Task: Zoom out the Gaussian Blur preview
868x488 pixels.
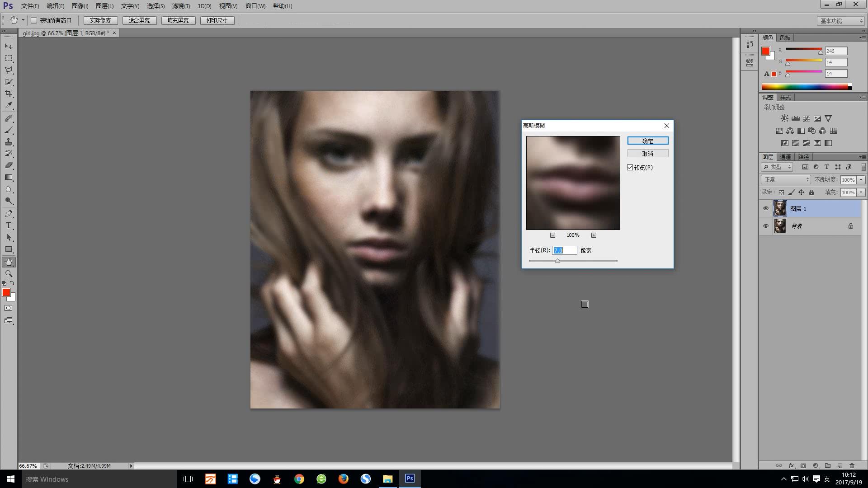Action: tap(552, 235)
